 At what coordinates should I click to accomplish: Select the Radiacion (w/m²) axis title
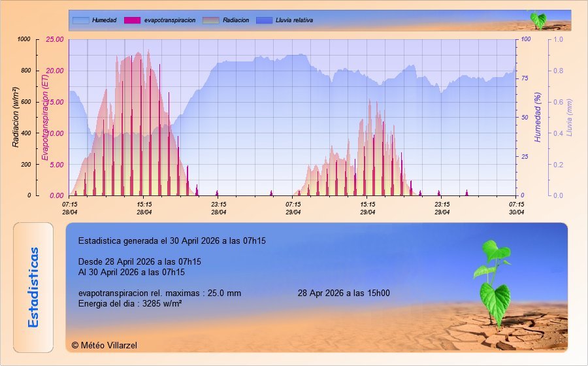[x=16, y=116]
